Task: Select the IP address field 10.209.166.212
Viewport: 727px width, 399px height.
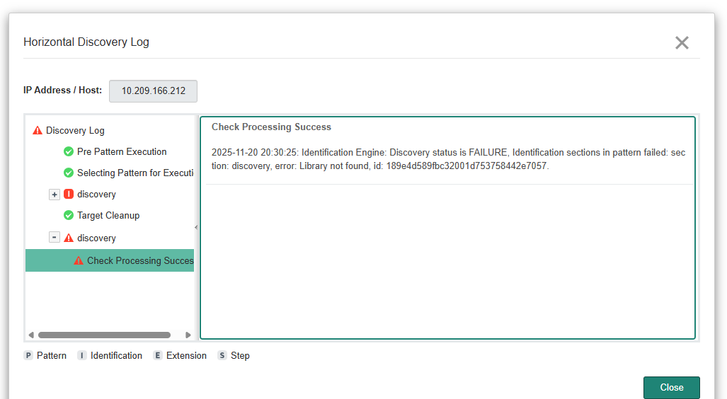Action: coord(153,91)
